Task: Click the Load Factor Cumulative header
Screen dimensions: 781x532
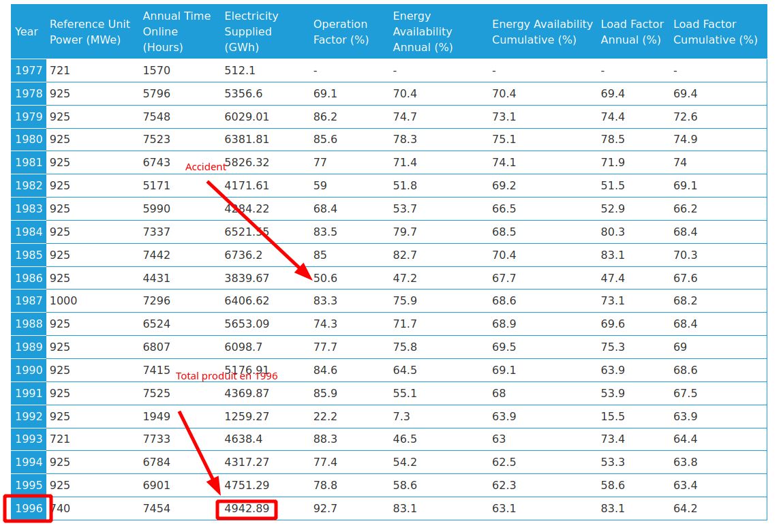Action: (x=715, y=32)
